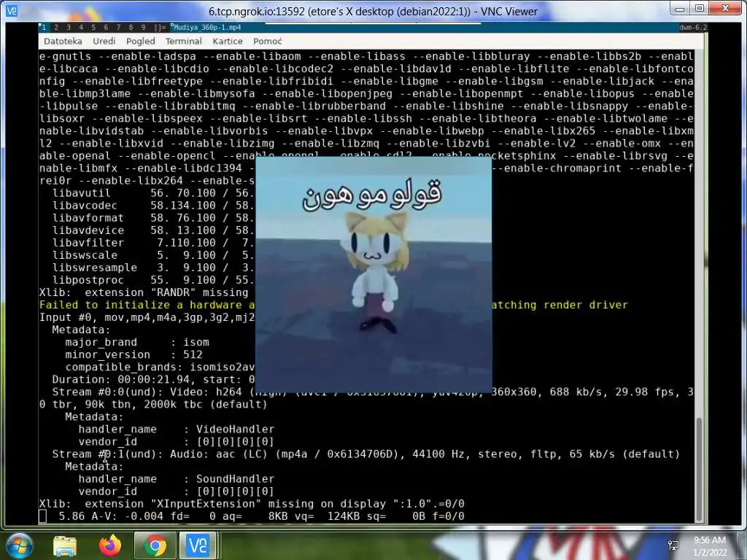This screenshot has width=747, height=560.
Task: Click the 'handler_name : VideoHandler' line
Action: (x=177, y=429)
